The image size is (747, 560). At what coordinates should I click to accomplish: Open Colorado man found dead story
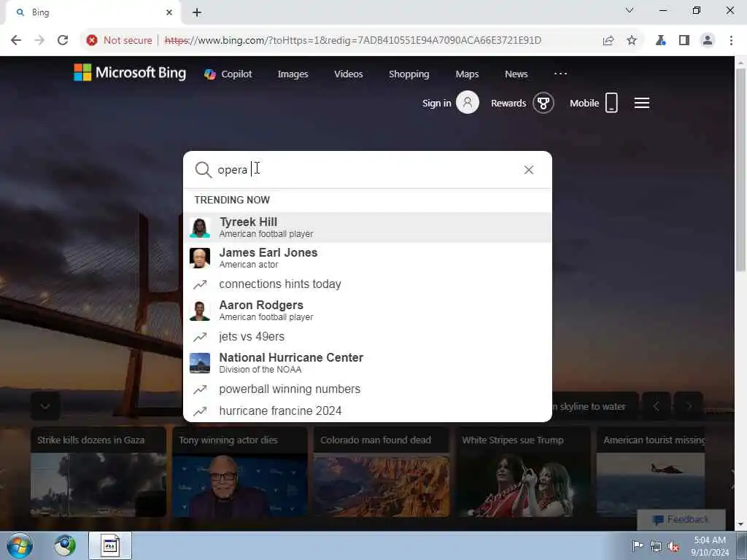[x=381, y=472]
